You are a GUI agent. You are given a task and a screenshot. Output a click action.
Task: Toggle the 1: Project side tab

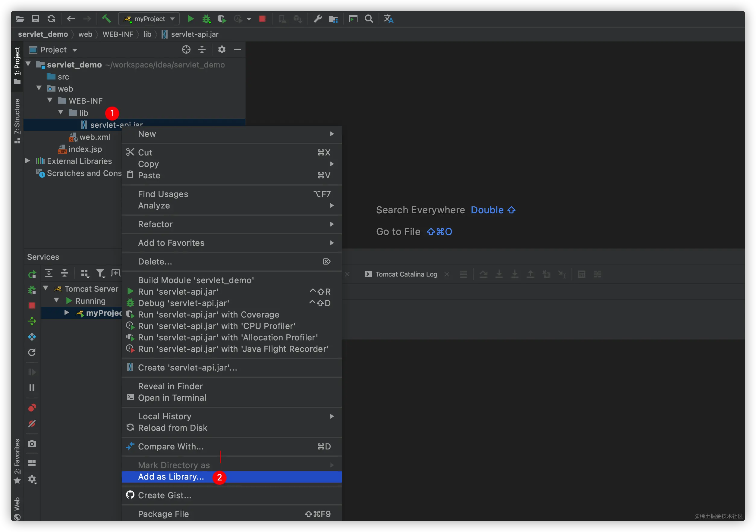(17, 65)
